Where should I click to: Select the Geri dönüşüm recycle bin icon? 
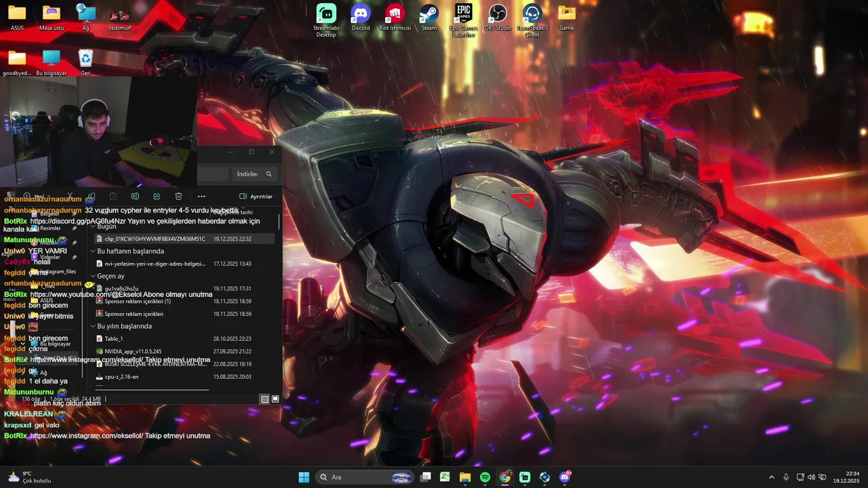pyautogui.click(x=85, y=62)
